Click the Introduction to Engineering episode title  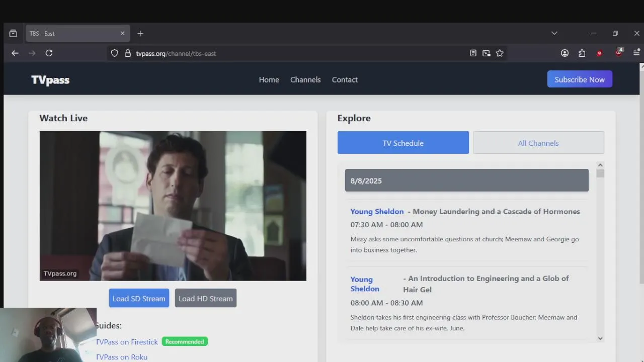(486, 284)
